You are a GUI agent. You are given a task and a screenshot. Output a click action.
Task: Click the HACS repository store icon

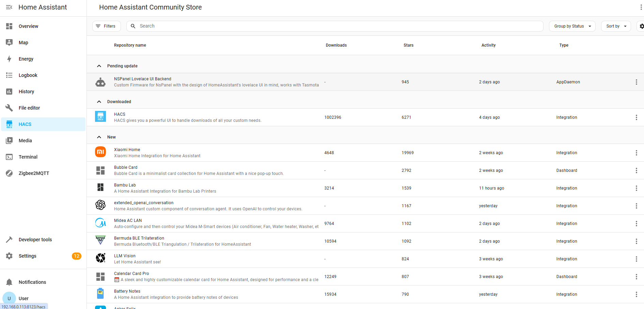[100, 116]
